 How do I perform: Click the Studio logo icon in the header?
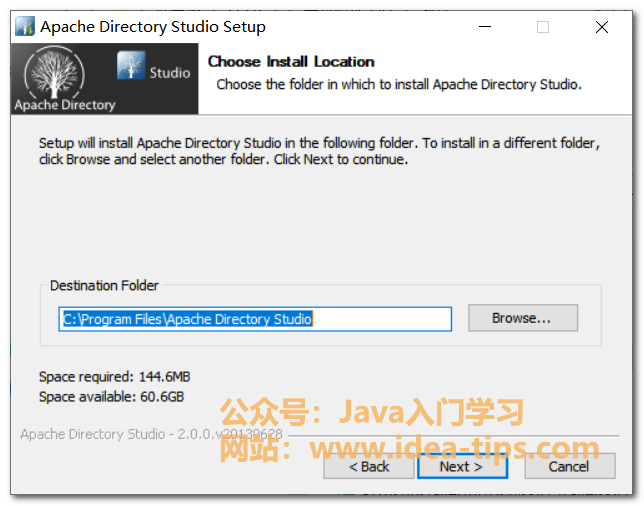[x=131, y=65]
